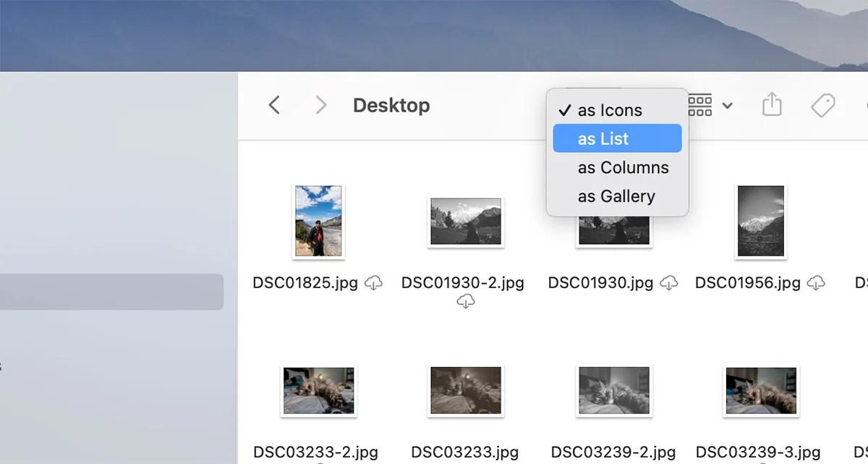This screenshot has height=464, width=868.
Task: Click the iCloud download icon next to DSC01825.jpg
Action: (x=372, y=283)
